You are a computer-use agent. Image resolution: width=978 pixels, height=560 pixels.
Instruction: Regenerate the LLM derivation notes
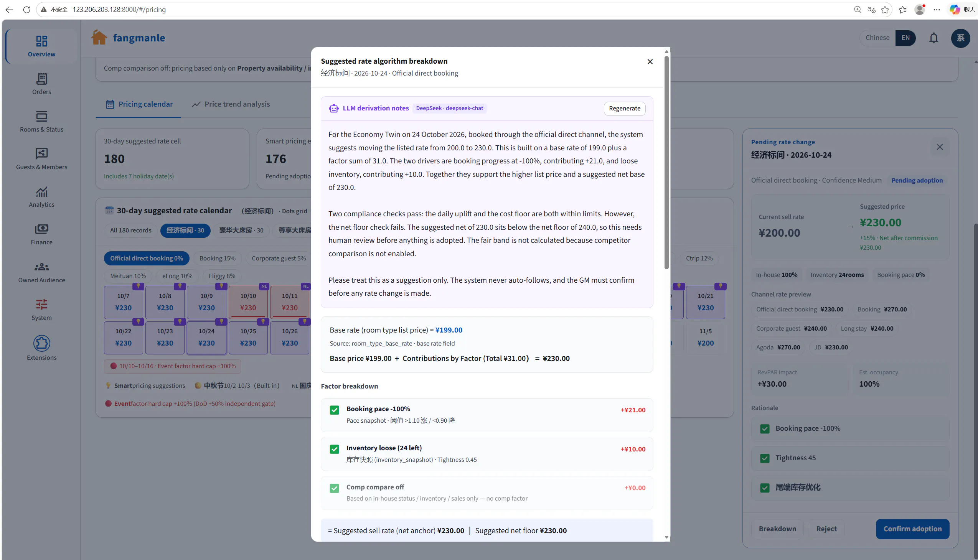tap(624, 109)
